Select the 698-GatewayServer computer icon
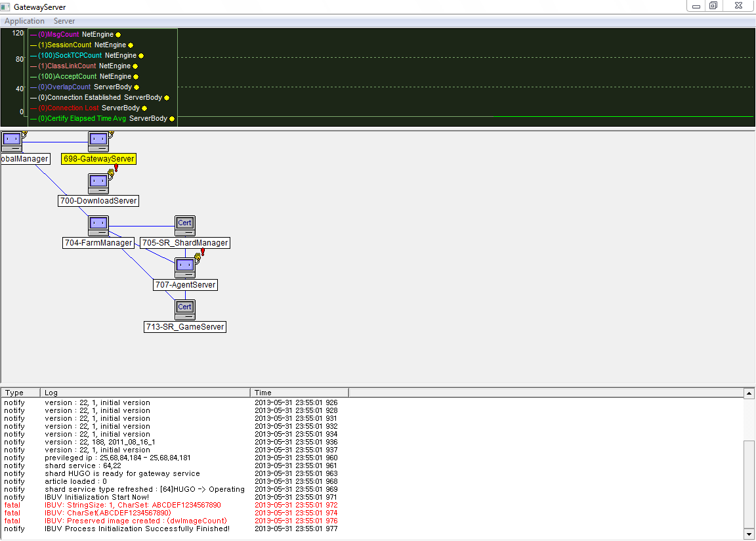 (98, 141)
